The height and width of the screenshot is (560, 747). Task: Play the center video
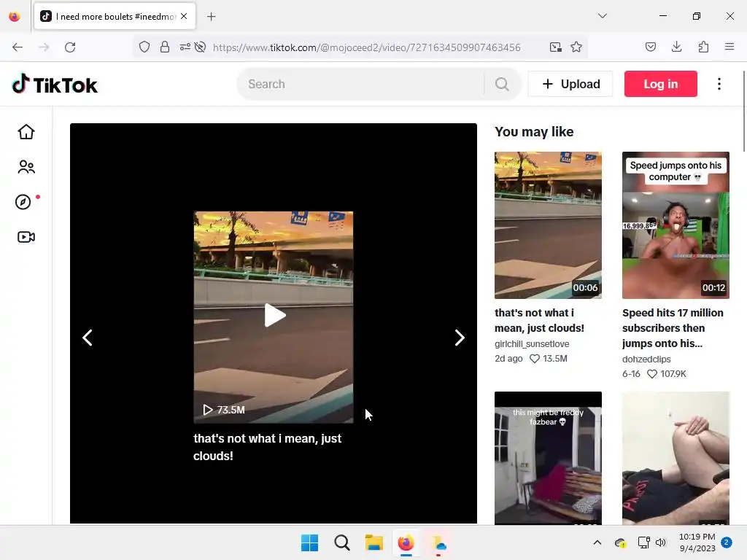pos(274,315)
